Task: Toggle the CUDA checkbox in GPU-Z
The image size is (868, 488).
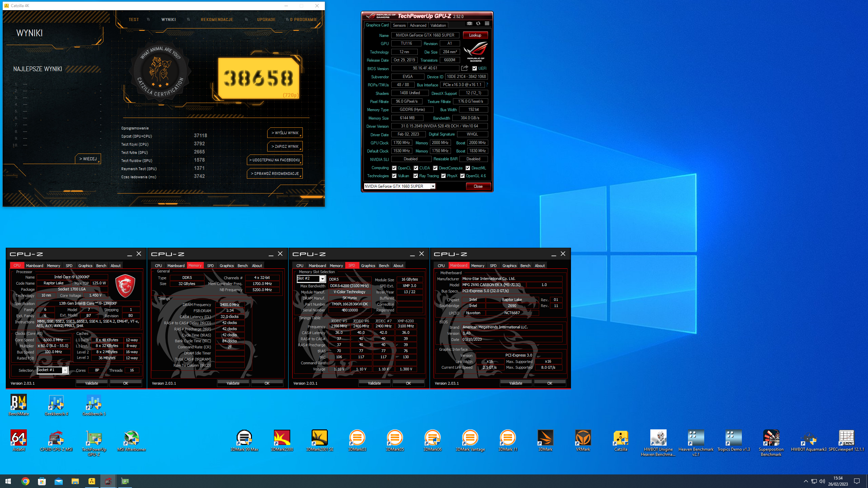Action: pos(416,168)
